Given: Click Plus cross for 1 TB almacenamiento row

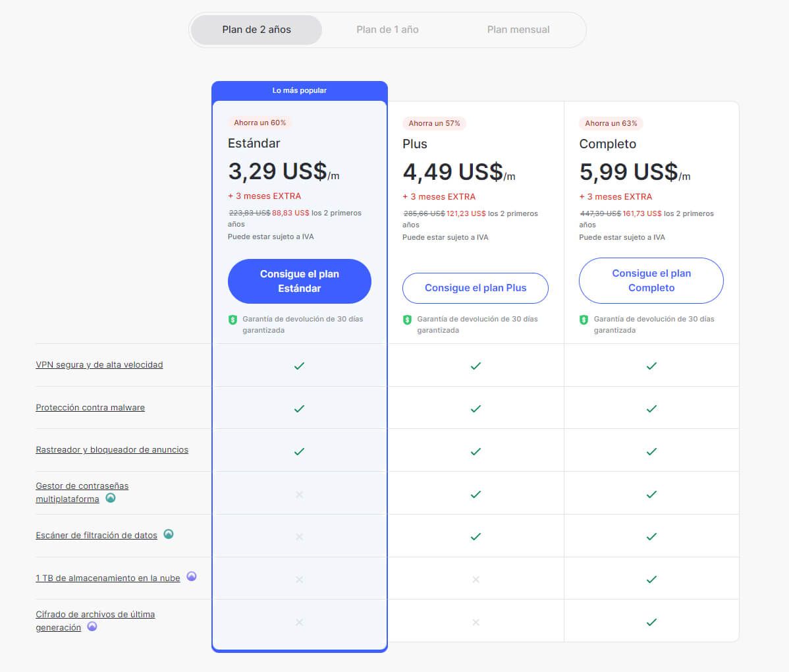Looking at the screenshot, I should click(x=476, y=580).
